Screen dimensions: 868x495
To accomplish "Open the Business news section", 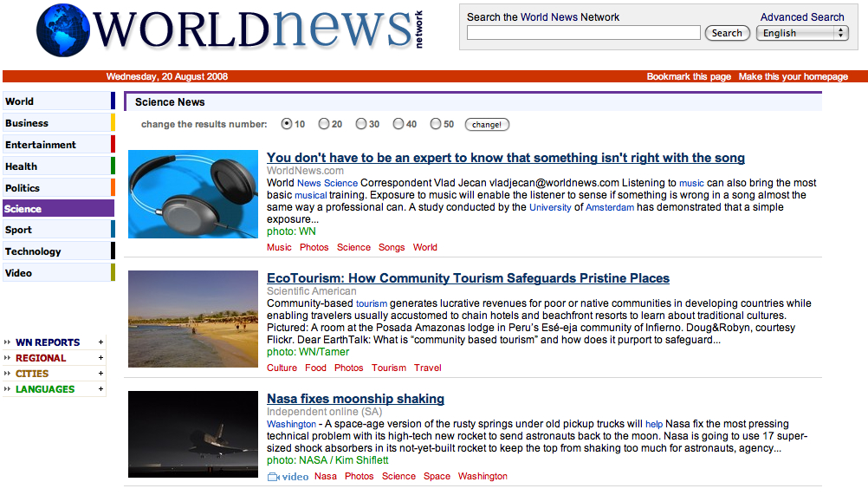I will pyautogui.click(x=59, y=123).
